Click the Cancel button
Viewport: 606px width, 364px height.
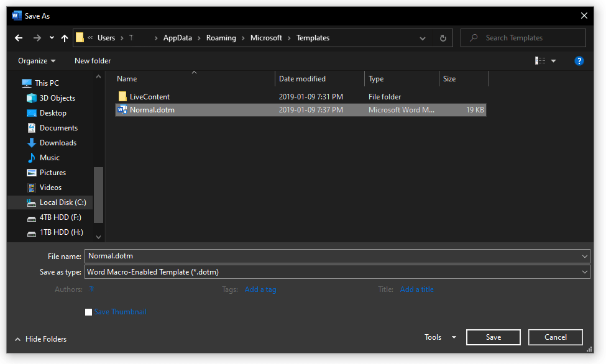(x=556, y=337)
